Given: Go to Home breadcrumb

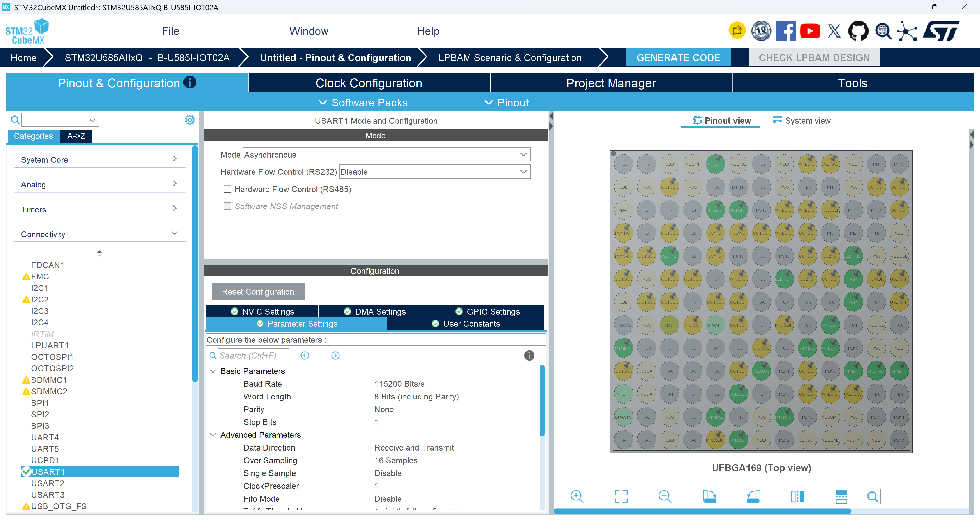Looking at the screenshot, I should click(x=23, y=57).
